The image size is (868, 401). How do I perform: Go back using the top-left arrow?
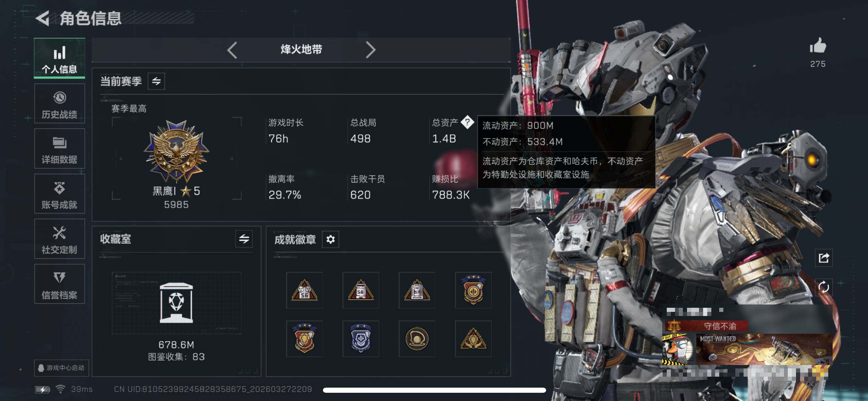pos(43,18)
